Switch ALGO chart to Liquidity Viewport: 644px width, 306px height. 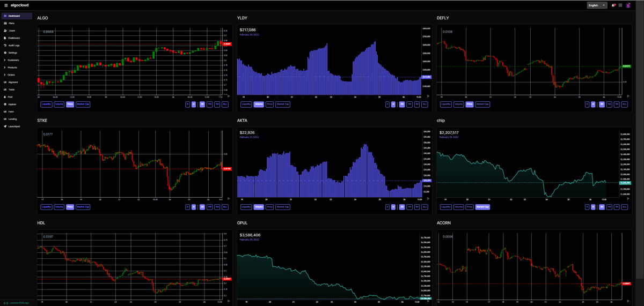tap(47, 105)
